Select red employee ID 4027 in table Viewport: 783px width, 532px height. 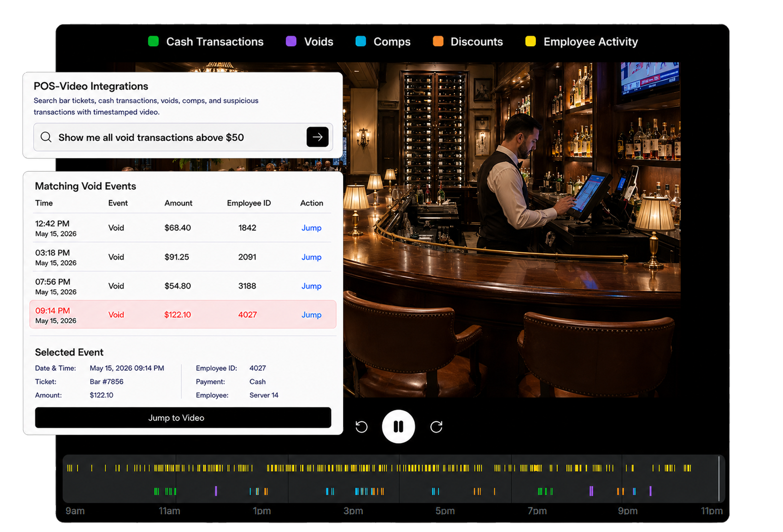247,315
